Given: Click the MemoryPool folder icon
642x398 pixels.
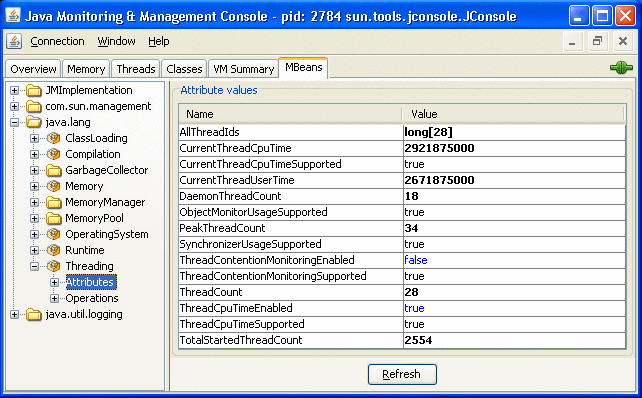Looking at the screenshot, I should (x=53, y=218).
